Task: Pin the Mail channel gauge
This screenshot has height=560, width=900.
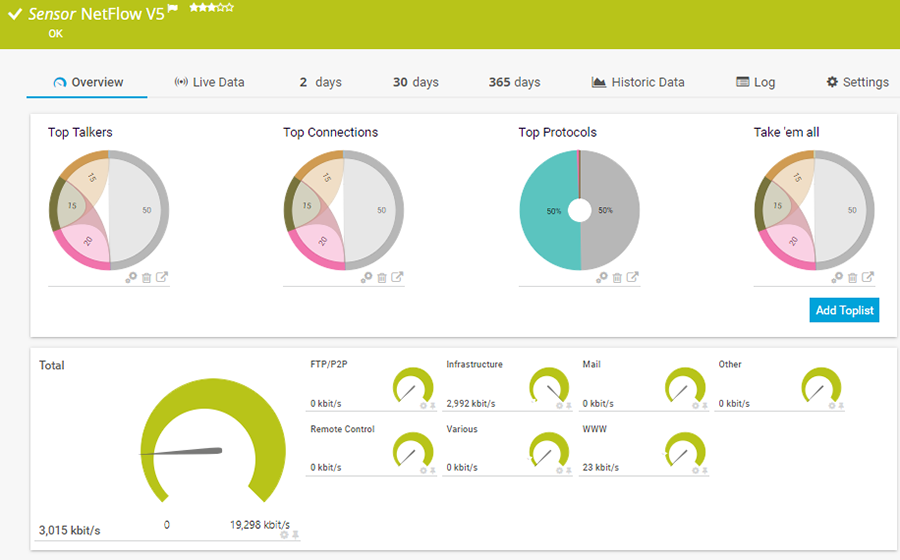Action: (705, 406)
